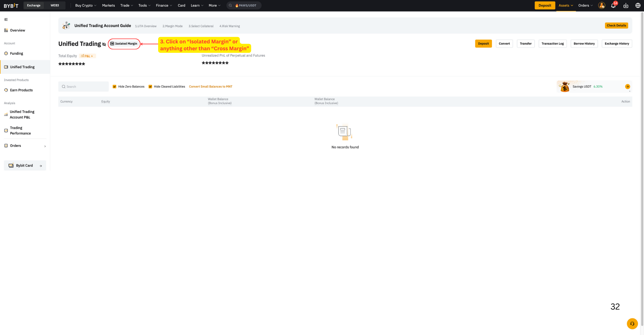Click the currency Search field
644x335 pixels.
tap(83, 86)
